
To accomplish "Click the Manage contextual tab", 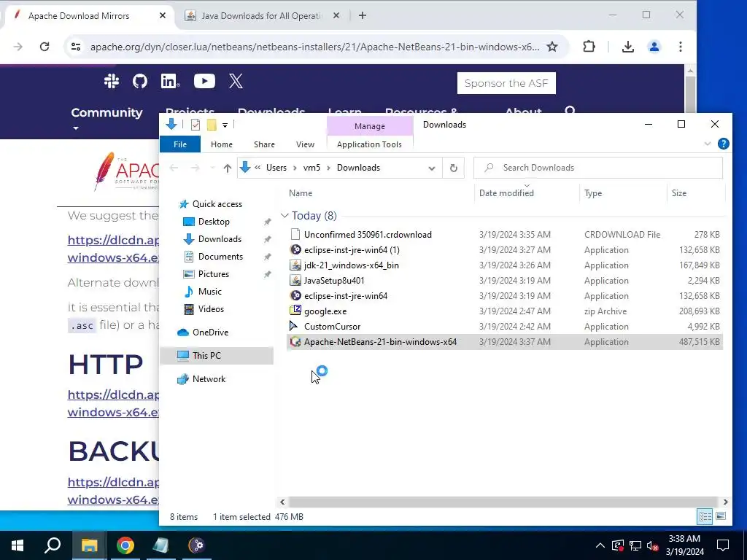I will (370, 126).
